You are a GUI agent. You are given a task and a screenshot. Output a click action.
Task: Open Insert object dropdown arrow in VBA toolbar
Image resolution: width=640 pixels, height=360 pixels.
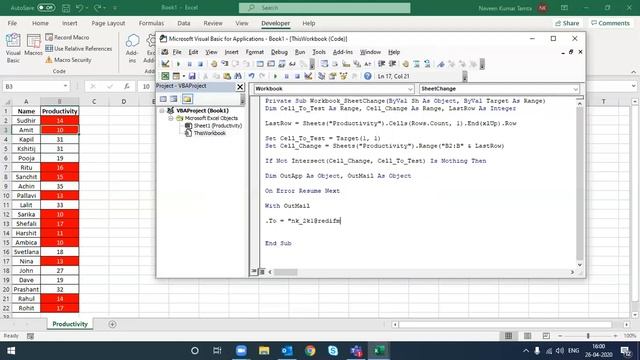pos(184,76)
